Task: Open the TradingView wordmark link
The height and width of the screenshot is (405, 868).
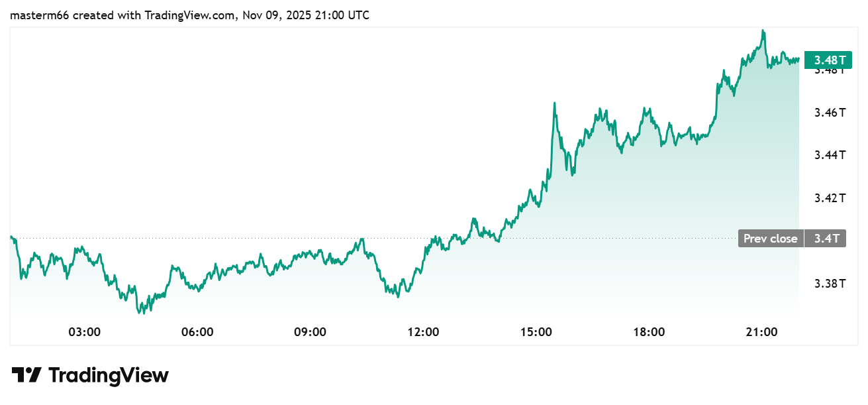Action: pyautogui.click(x=109, y=375)
